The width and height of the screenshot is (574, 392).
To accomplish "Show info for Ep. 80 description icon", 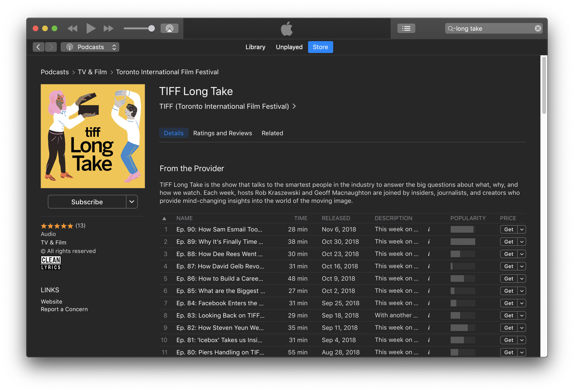I will (x=429, y=353).
